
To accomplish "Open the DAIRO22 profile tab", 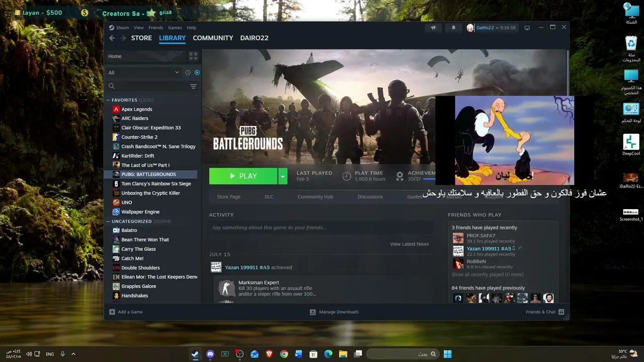I will click(254, 38).
